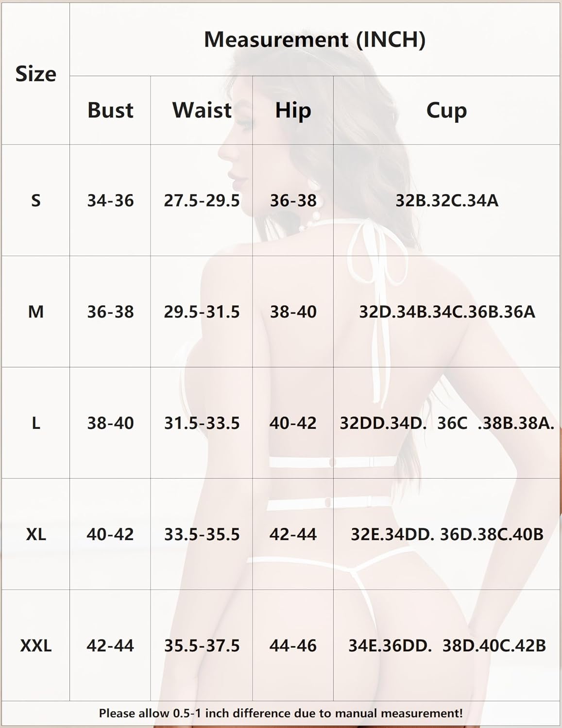Click the hip value "44-46"
The height and width of the screenshot is (728, 562).
click(x=293, y=645)
